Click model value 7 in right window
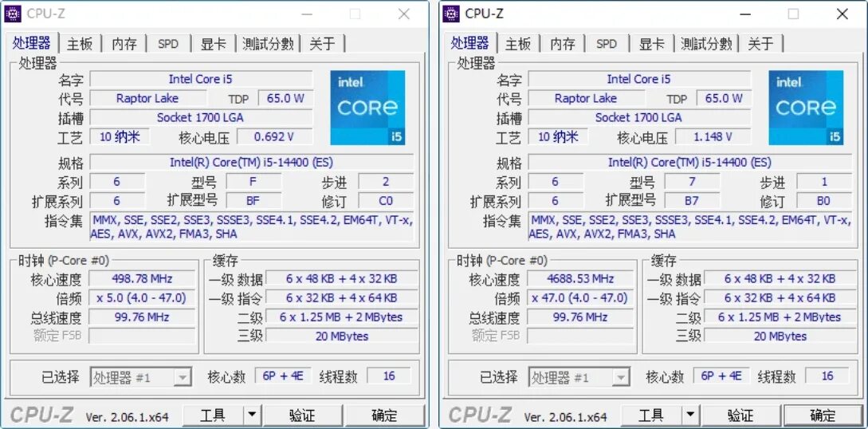 coord(691,182)
